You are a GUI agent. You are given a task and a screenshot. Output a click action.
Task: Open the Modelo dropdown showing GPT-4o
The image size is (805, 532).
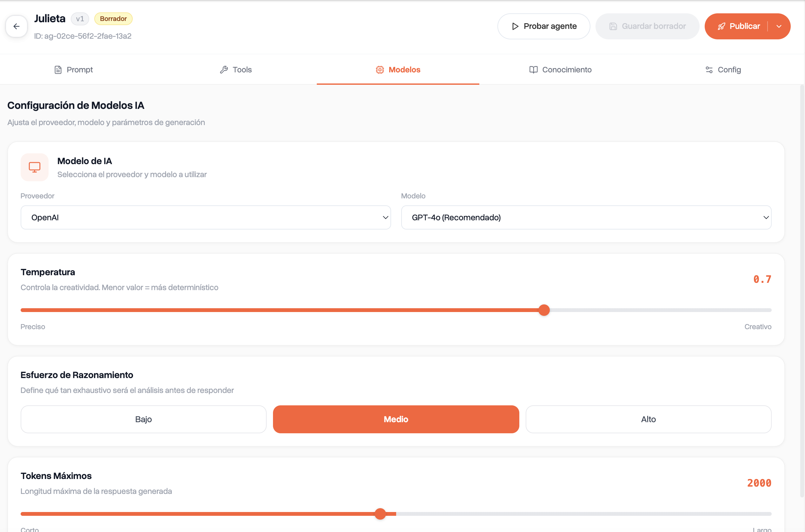[x=586, y=217]
